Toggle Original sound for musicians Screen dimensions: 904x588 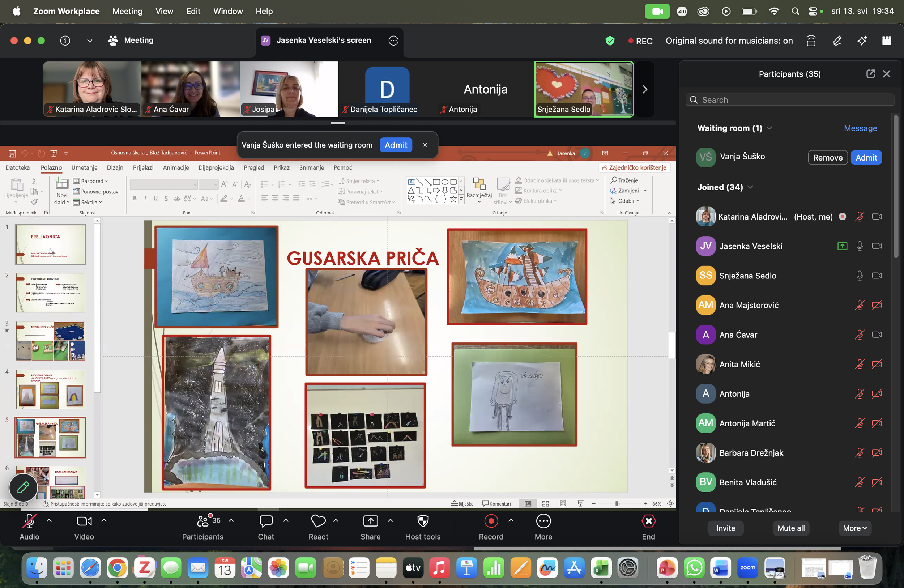click(x=729, y=41)
